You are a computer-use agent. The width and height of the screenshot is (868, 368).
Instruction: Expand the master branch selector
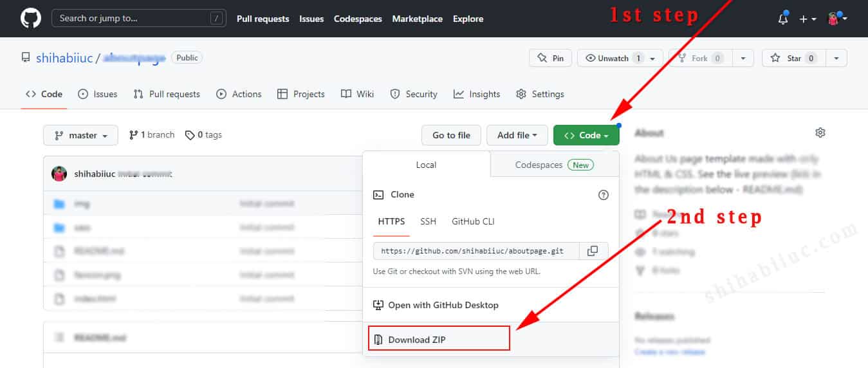80,135
